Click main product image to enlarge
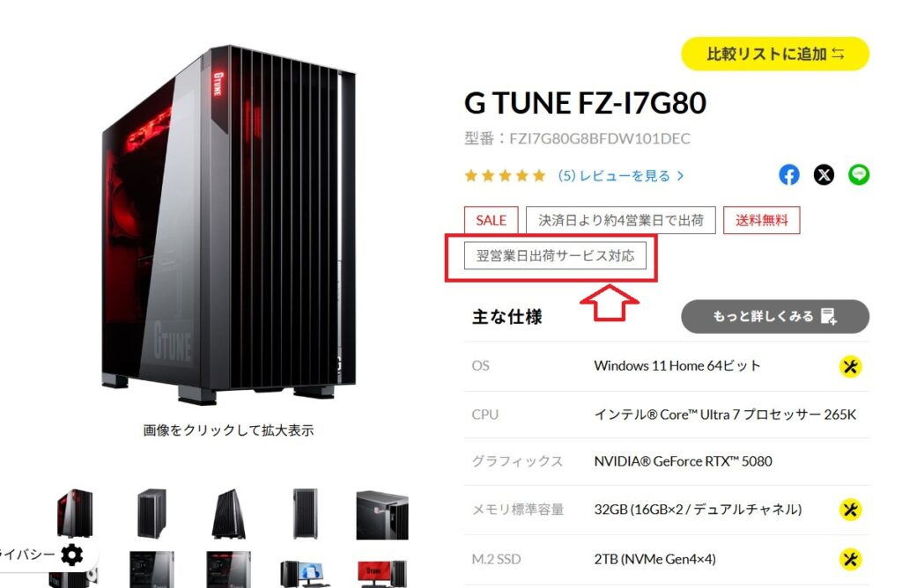 coord(229,223)
